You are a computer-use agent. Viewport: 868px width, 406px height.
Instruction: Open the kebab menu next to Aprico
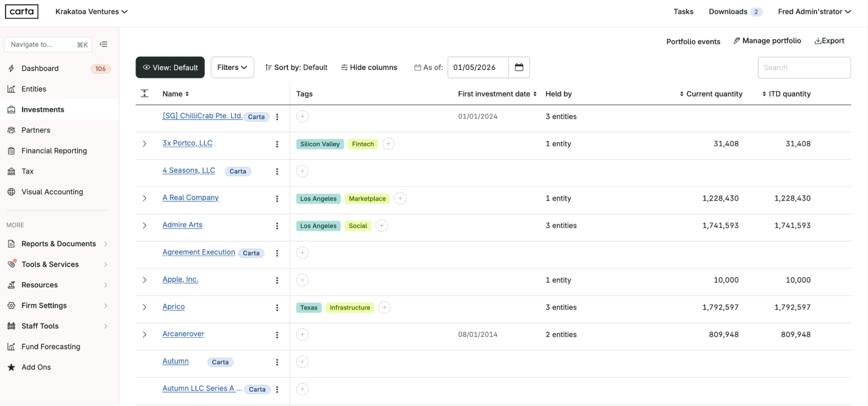[x=277, y=307]
